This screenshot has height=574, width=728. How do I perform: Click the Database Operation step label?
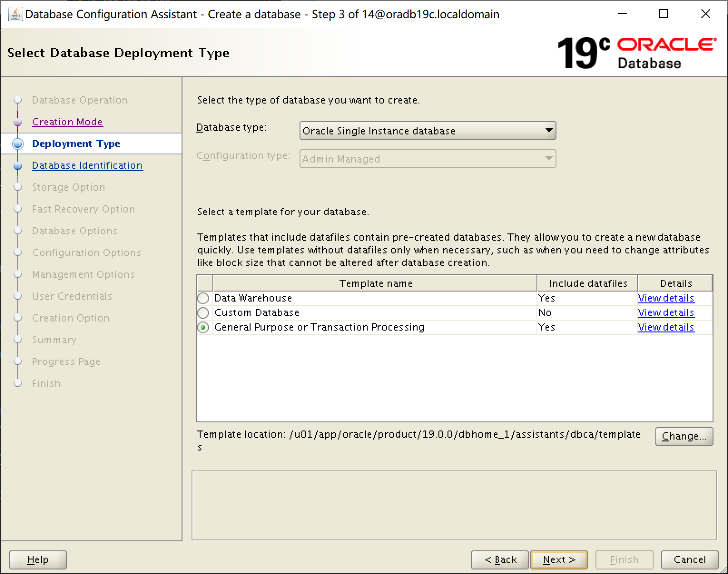(79, 100)
